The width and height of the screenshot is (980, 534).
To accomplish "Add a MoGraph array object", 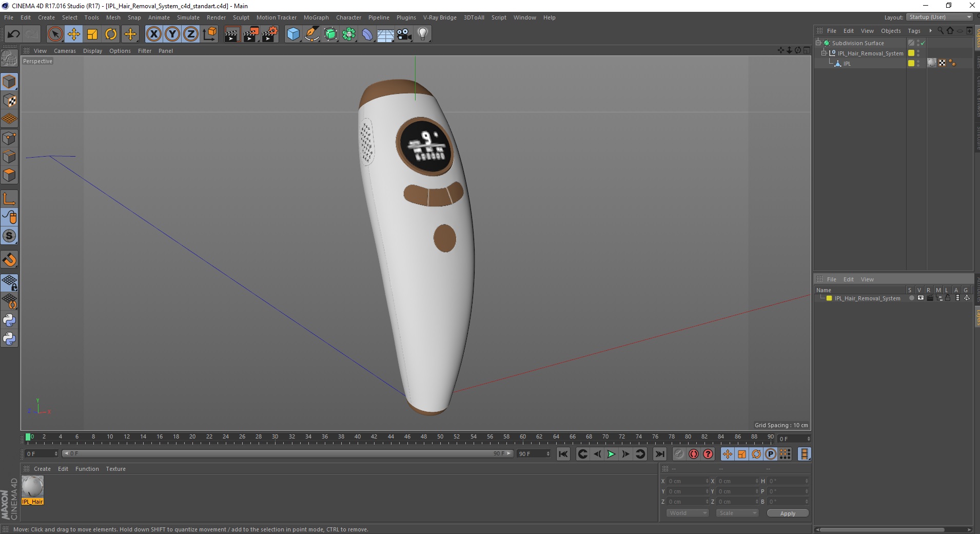I will coord(349,34).
